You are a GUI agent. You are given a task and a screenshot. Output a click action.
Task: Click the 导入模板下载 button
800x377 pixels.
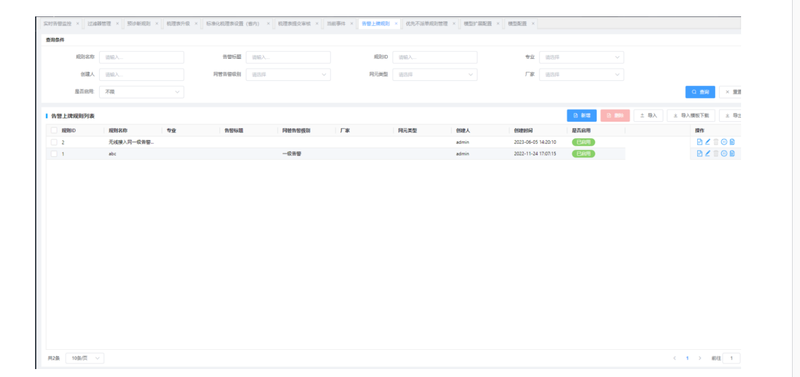tap(691, 116)
